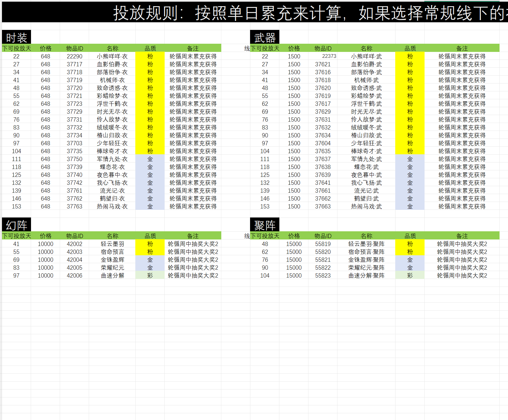The width and height of the screenshot is (508, 420).
Task: Click the yellow 粉 cell beside 轻云墨羽·聚阵
Action: 410,244
